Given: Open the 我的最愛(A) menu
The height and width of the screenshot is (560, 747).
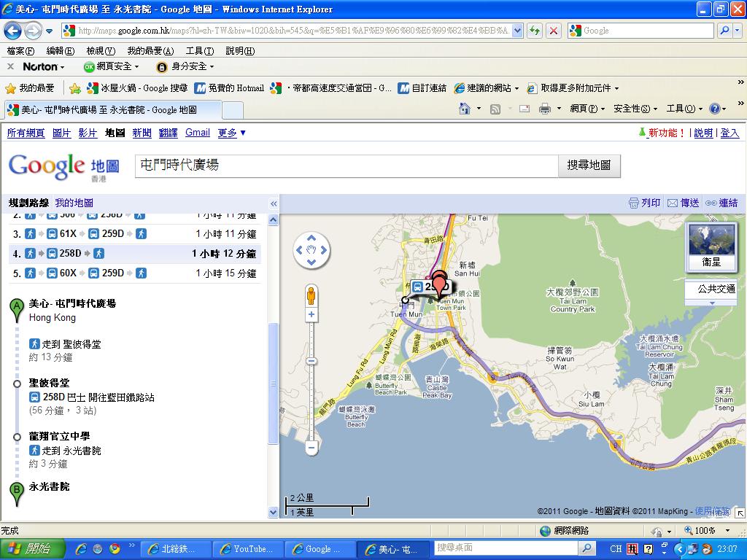Looking at the screenshot, I should click(150, 51).
